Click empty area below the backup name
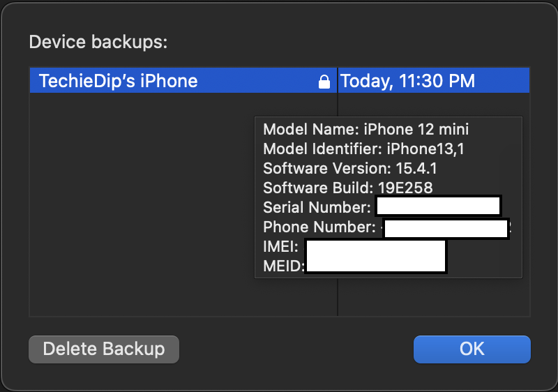 coord(139,209)
